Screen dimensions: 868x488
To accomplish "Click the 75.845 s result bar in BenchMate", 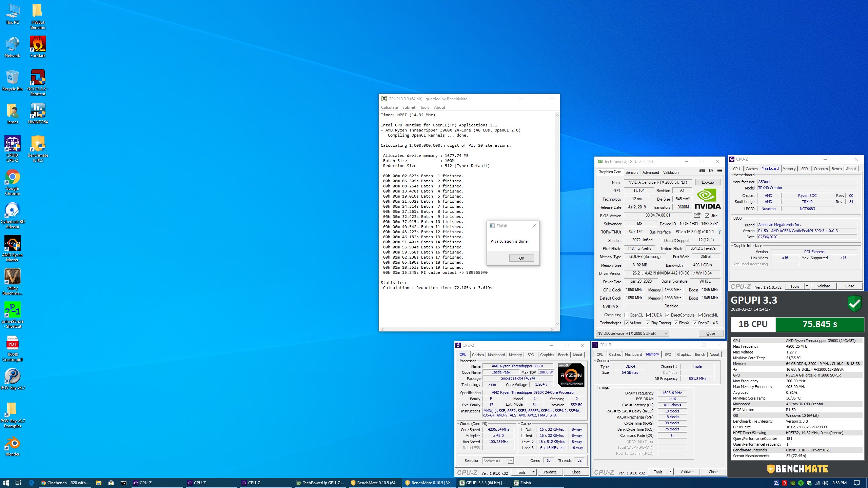I will [x=820, y=324].
